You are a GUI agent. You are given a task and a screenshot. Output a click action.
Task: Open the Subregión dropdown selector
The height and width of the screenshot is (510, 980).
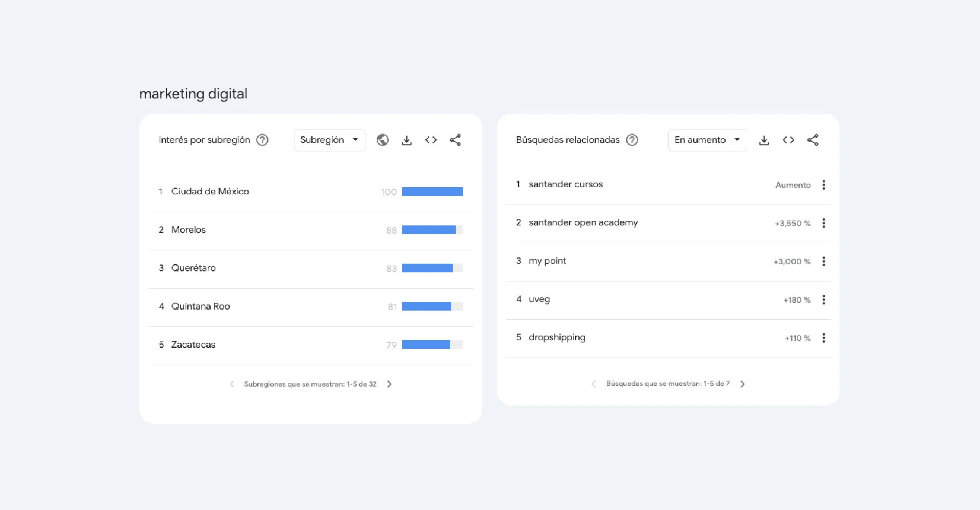point(329,140)
